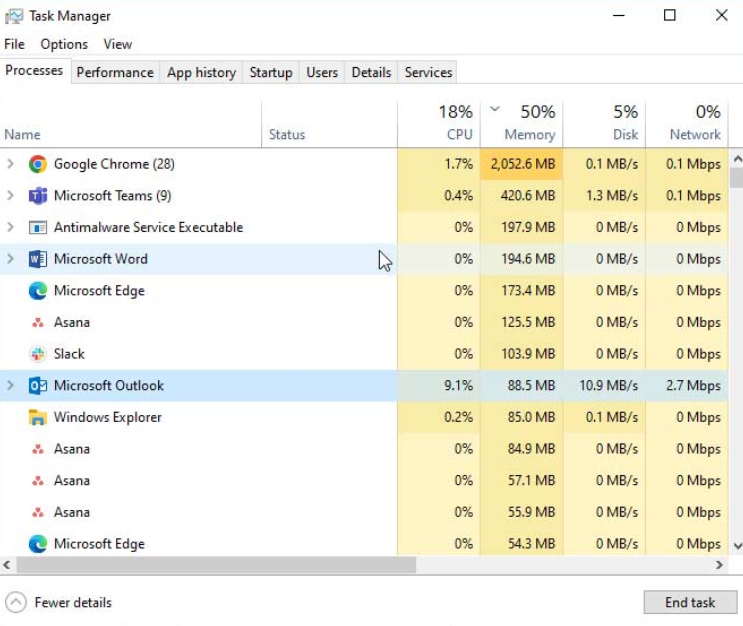This screenshot has width=743, height=626.
Task: Click the Microsoft Edge icon at 173.4 MB
Action: (37, 290)
